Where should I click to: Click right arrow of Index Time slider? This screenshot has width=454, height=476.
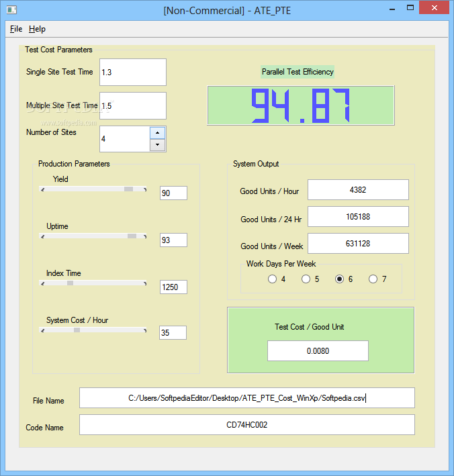pyautogui.click(x=145, y=283)
